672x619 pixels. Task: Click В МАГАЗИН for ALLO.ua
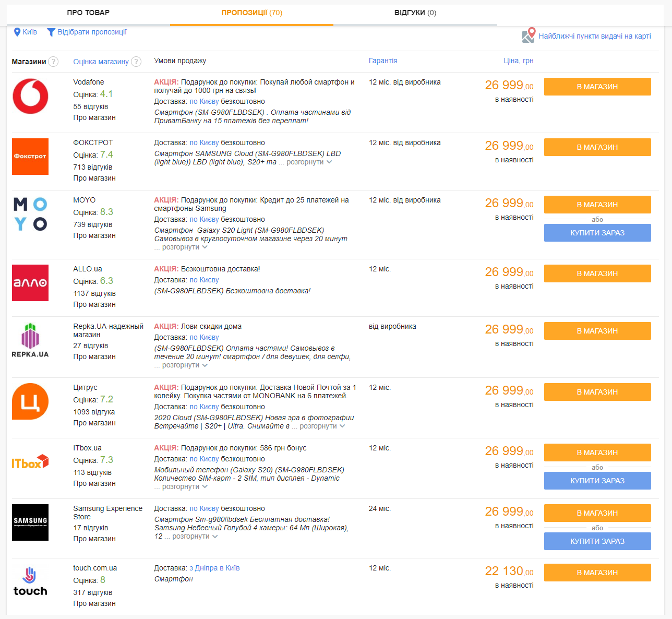point(597,273)
